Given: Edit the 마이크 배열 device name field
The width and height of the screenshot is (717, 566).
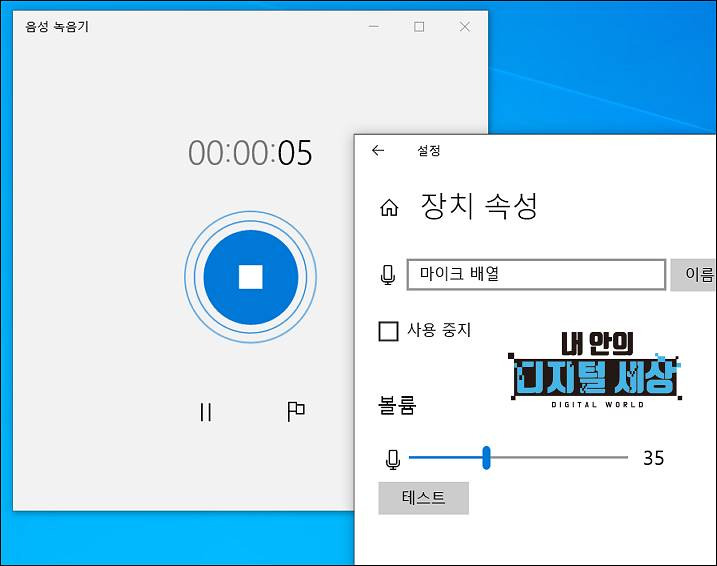Looking at the screenshot, I should point(536,274).
